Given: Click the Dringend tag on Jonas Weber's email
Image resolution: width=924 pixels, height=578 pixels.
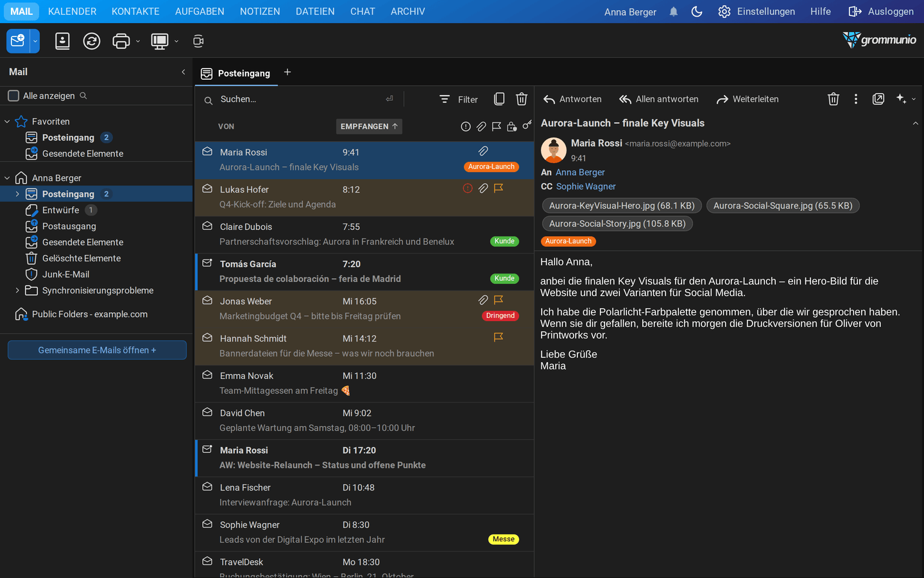Looking at the screenshot, I should pyautogui.click(x=501, y=315).
